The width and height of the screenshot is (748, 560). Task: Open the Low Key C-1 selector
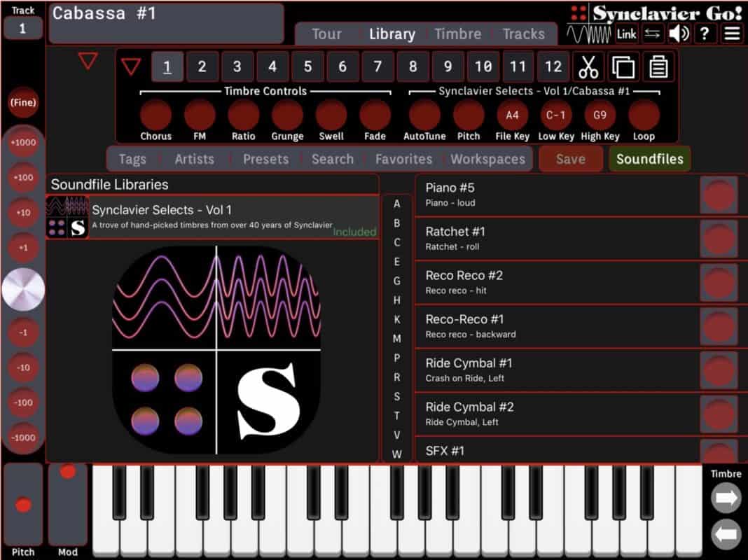click(x=555, y=115)
